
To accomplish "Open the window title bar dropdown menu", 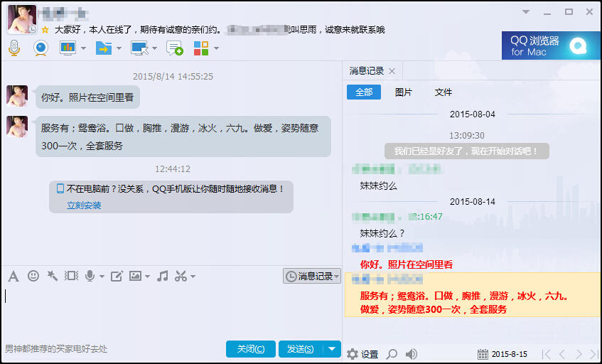I will point(526,12).
